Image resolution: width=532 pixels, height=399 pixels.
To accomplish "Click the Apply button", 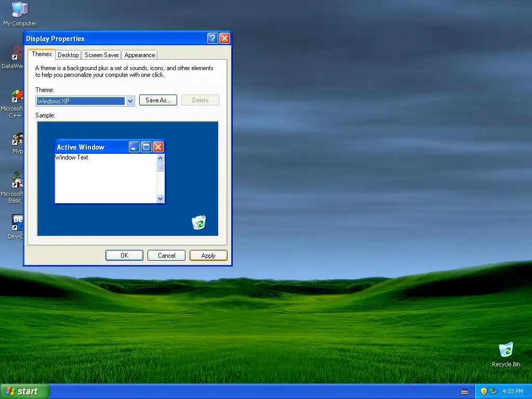I will point(208,256).
